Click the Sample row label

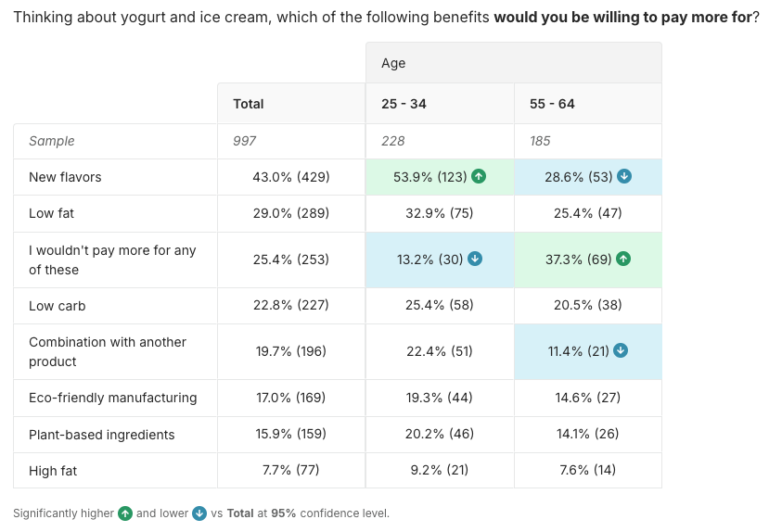(x=52, y=141)
